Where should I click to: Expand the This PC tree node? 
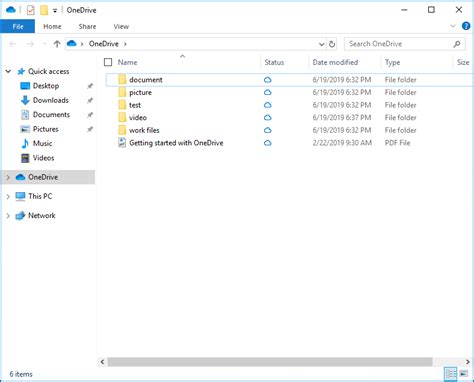8,197
